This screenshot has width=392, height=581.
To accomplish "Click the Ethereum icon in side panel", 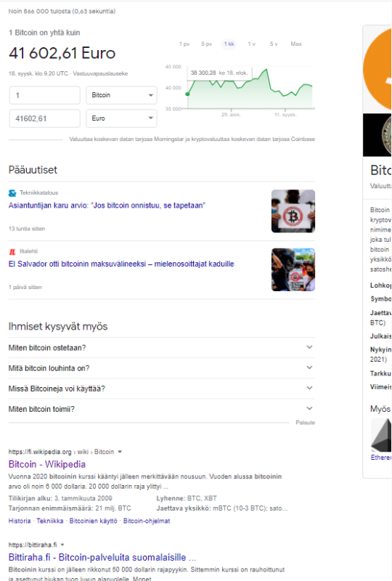I will (x=381, y=435).
